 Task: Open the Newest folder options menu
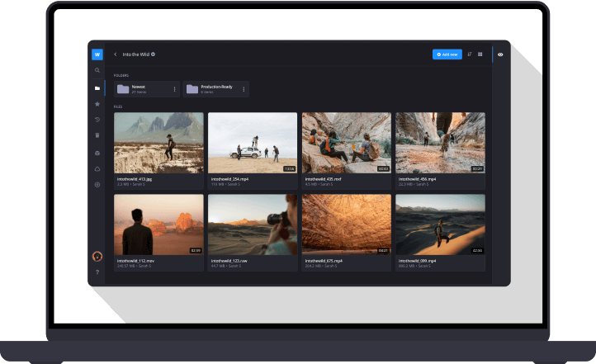pos(174,89)
